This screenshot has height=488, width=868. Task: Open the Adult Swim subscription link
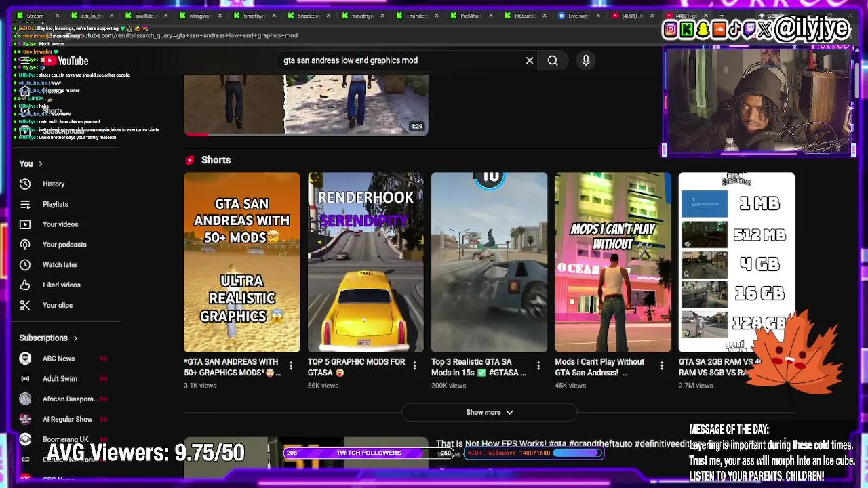click(x=60, y=379)
